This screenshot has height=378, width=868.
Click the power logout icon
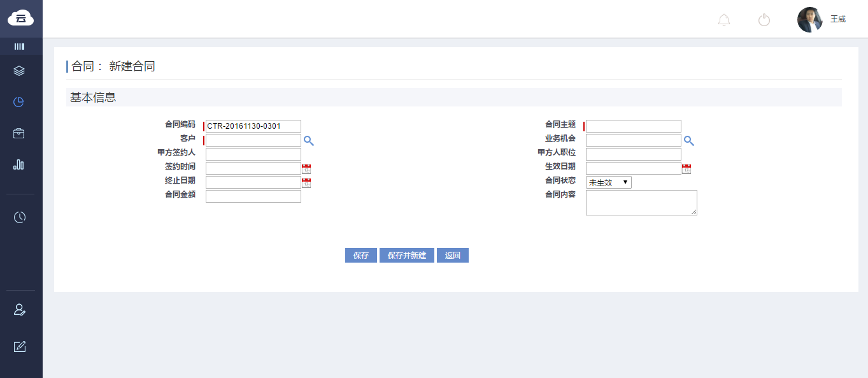tap(764, 20)
